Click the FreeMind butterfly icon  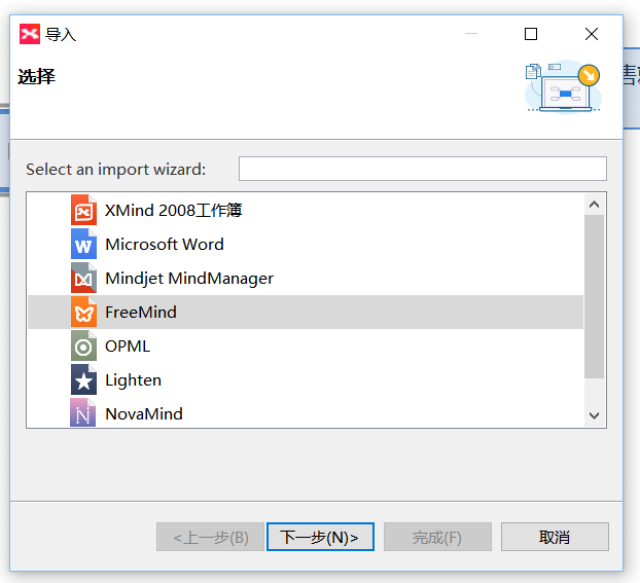click(84, 313)
